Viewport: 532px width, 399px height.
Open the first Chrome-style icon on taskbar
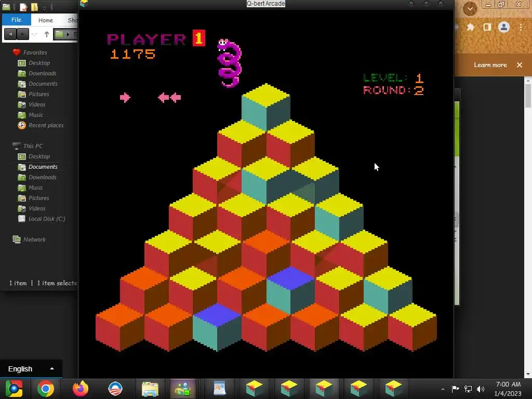point(14,389)
